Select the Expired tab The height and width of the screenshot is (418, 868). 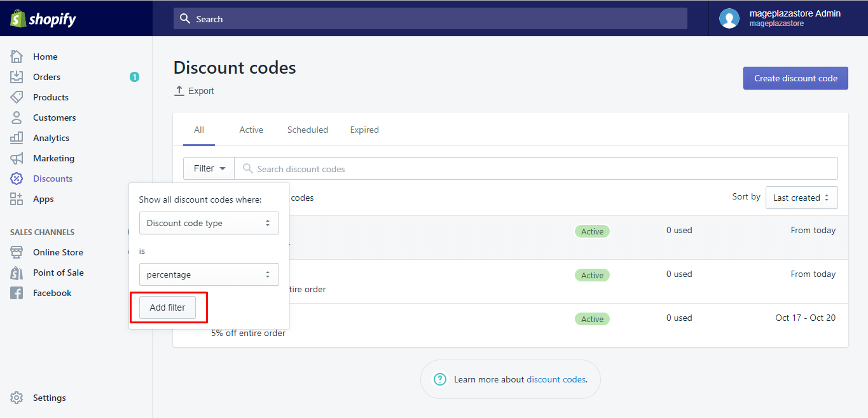point(364,129)
